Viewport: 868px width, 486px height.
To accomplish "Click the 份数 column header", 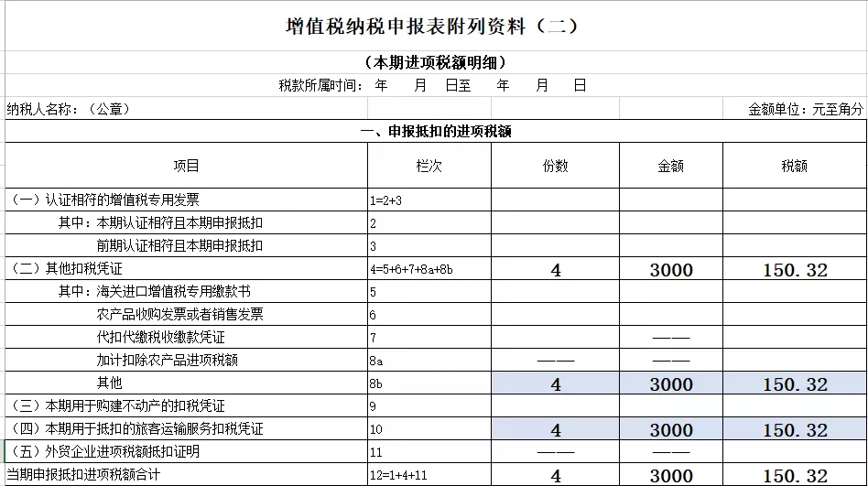I will point(555,166).
